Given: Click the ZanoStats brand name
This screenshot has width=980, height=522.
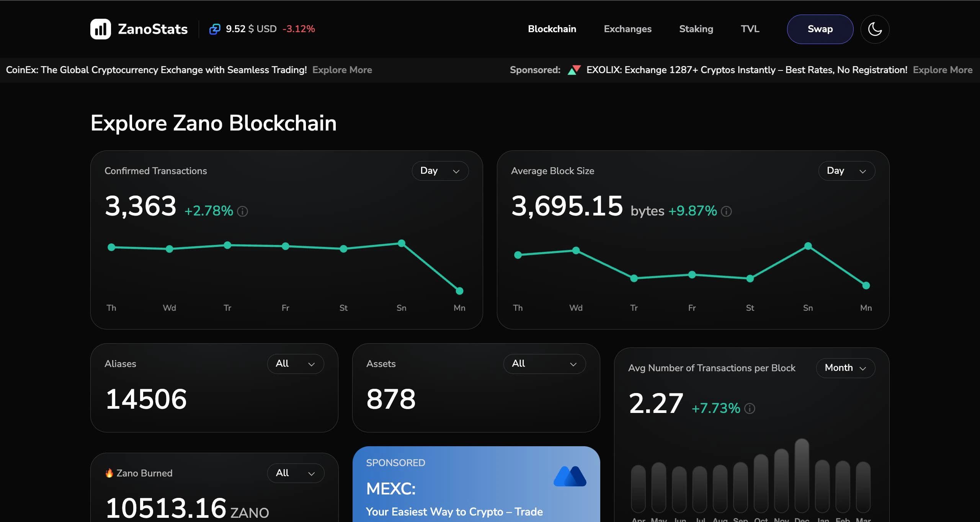Looking at the screenshot, I should coord(153,29).
